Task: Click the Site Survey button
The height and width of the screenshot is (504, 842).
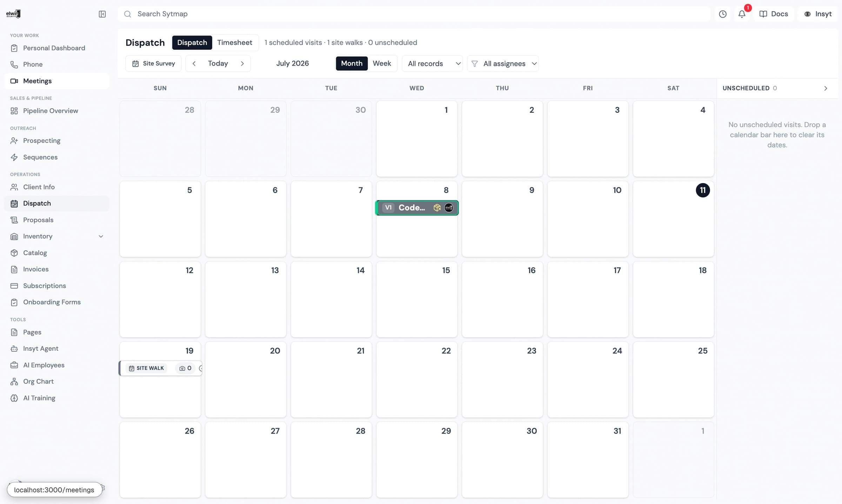Action: point(154,63)
